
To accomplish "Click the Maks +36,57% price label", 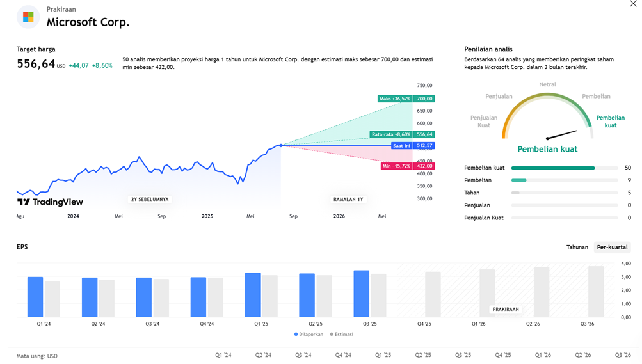I will (406, 99).
